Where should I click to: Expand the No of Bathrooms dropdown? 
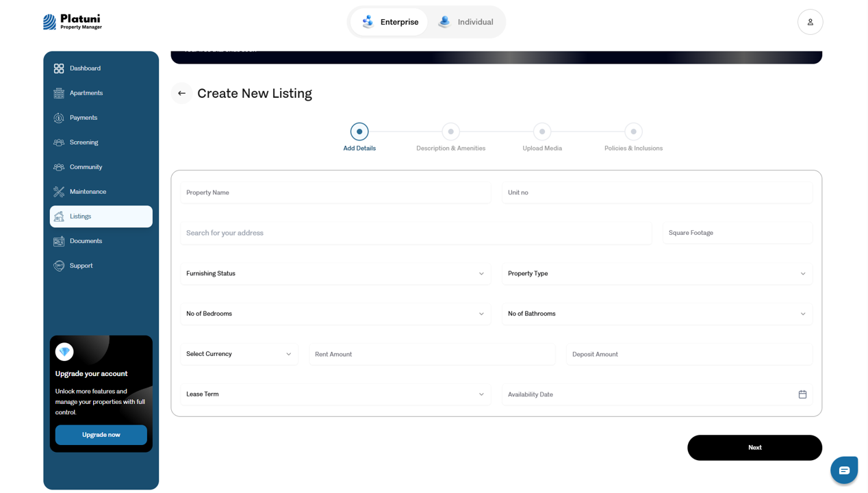click(657, 314)
